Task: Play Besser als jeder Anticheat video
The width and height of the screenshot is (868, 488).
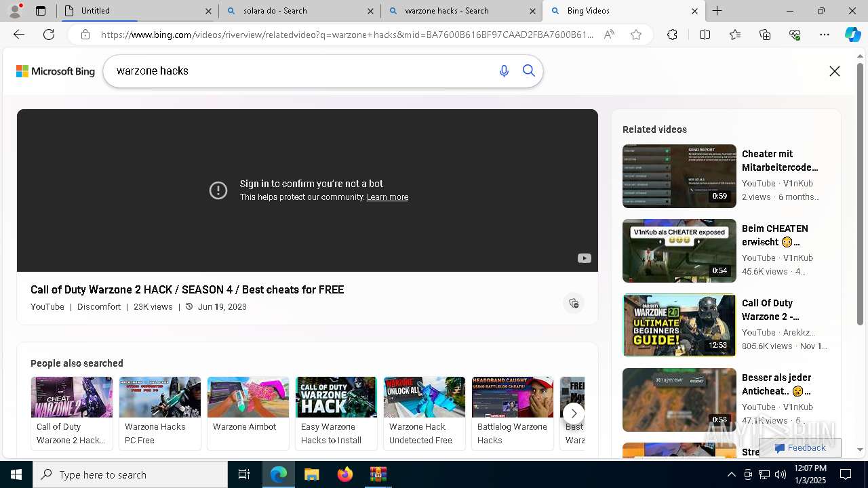Action: pyautogui.click(x=679, y=400)
